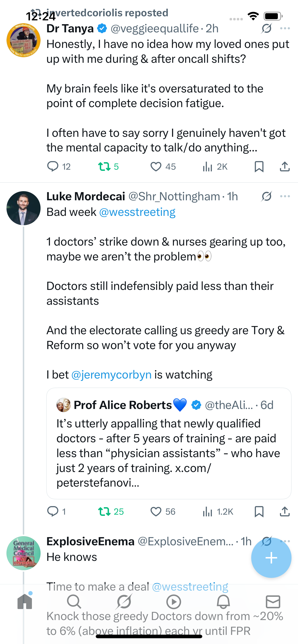This screenshot has width=298, height=644.
Task: Compose a new post with plus button
Action: [271, 558]
